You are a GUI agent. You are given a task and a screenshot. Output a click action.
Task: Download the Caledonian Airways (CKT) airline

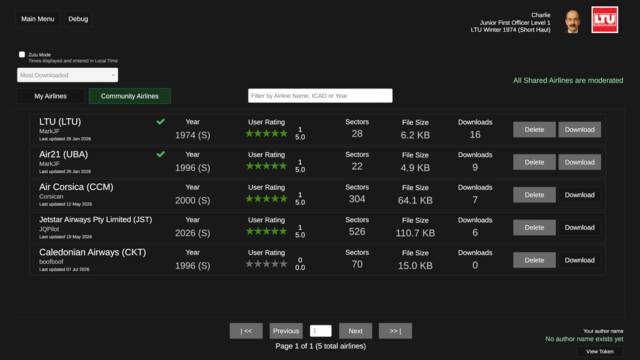click(x=580, y=260)
